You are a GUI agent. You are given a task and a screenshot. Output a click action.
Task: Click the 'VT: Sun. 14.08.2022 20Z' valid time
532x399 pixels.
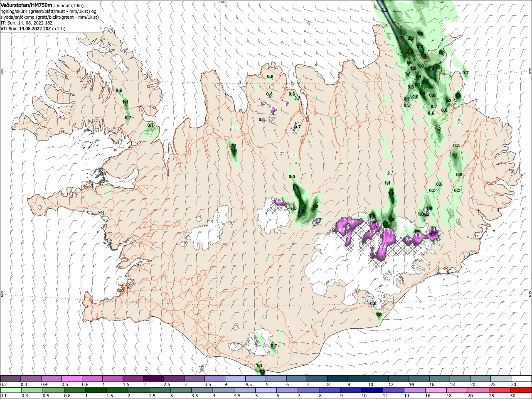click(26, 29)
